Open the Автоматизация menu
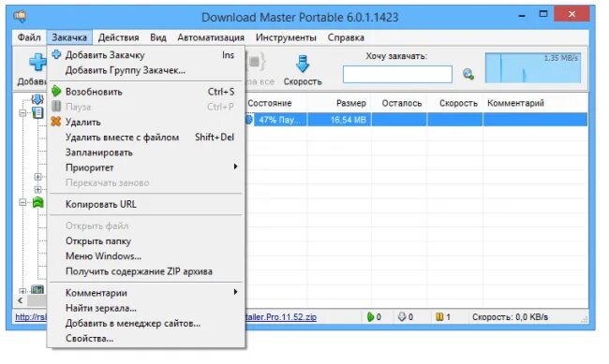609x364 pixels. (211, 37)
